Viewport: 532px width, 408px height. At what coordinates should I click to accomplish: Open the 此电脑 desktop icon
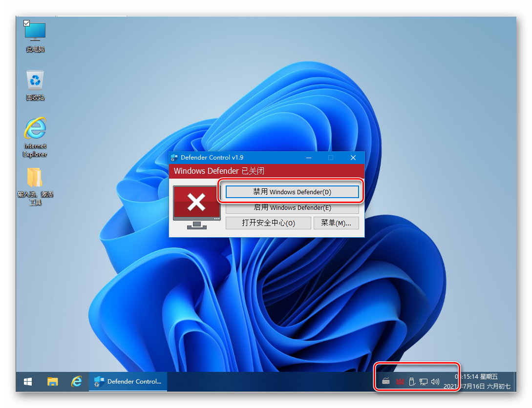click(x=35, y=37)
